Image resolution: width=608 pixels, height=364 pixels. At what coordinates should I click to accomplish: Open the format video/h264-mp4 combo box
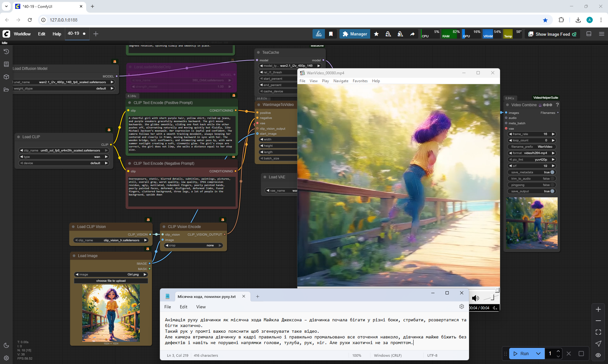point(532,153)
